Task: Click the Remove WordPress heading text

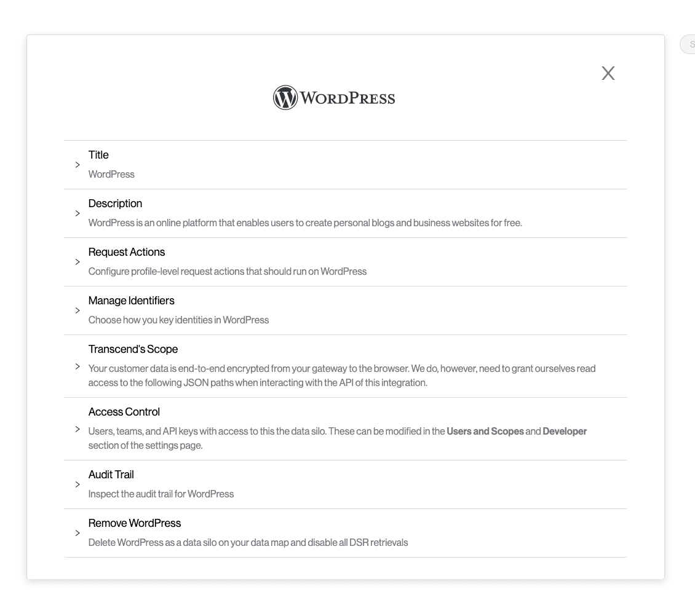Action: pos(134,523)
